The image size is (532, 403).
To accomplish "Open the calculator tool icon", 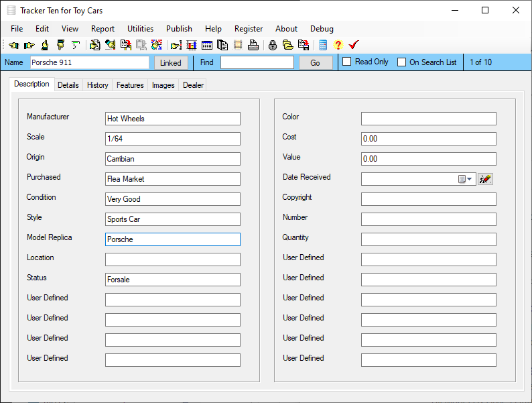I will pos(323,46).
